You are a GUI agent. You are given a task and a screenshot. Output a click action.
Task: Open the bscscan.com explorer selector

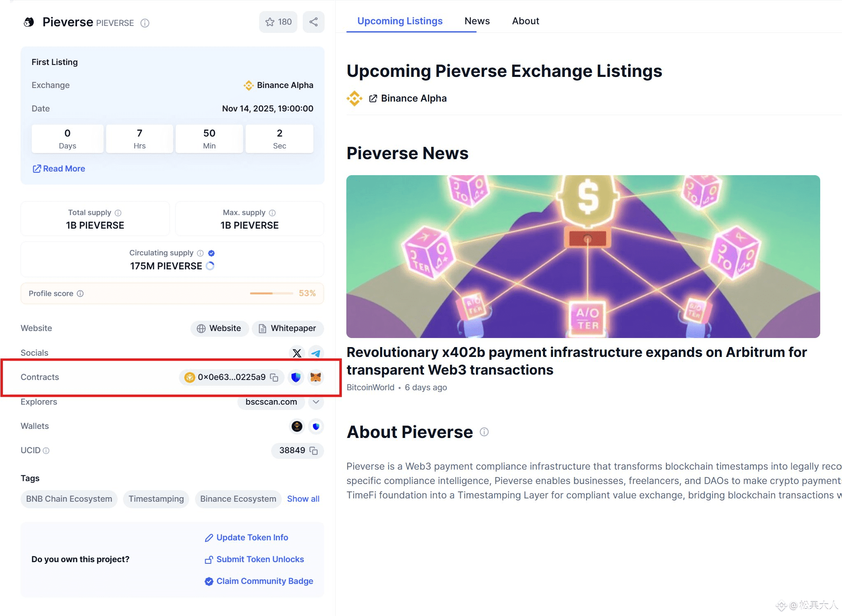coord(271,402)
